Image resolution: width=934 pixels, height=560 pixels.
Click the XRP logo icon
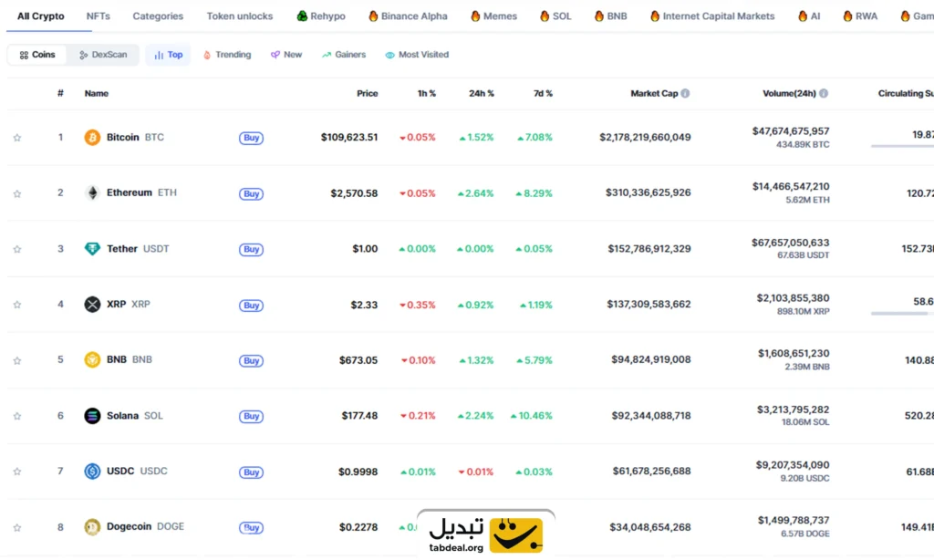pos(92,305)
